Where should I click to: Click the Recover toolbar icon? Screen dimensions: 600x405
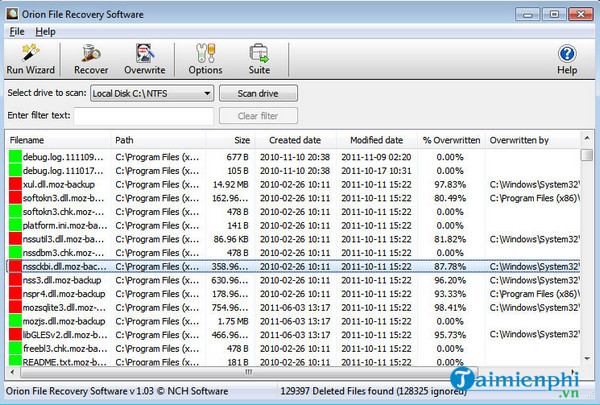click(x=91, y=59)
